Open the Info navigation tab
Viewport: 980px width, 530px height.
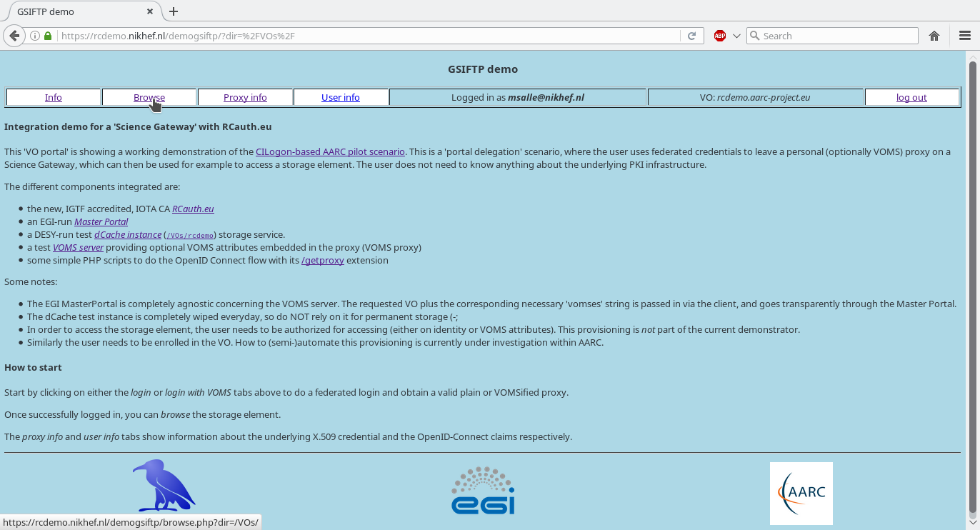(x=54, y=97)
